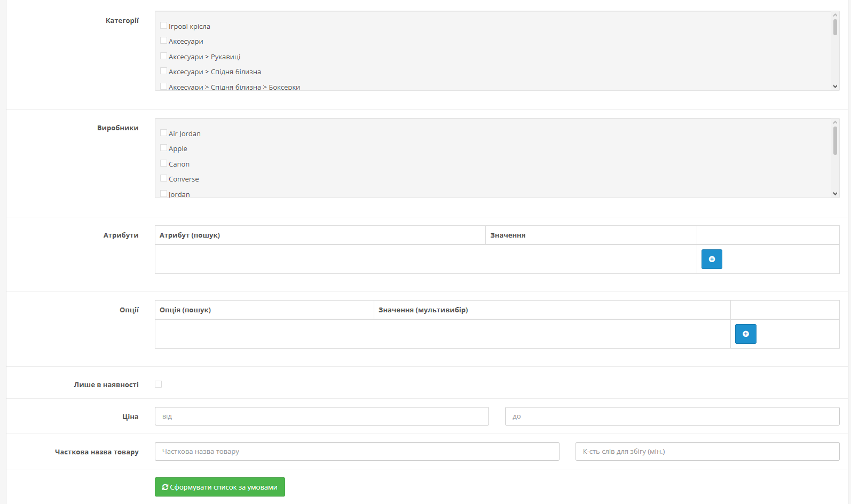This screenshot has height=504, width=851.
Task: Click the К-сть слів для збігу field
Action: point(707,452)
